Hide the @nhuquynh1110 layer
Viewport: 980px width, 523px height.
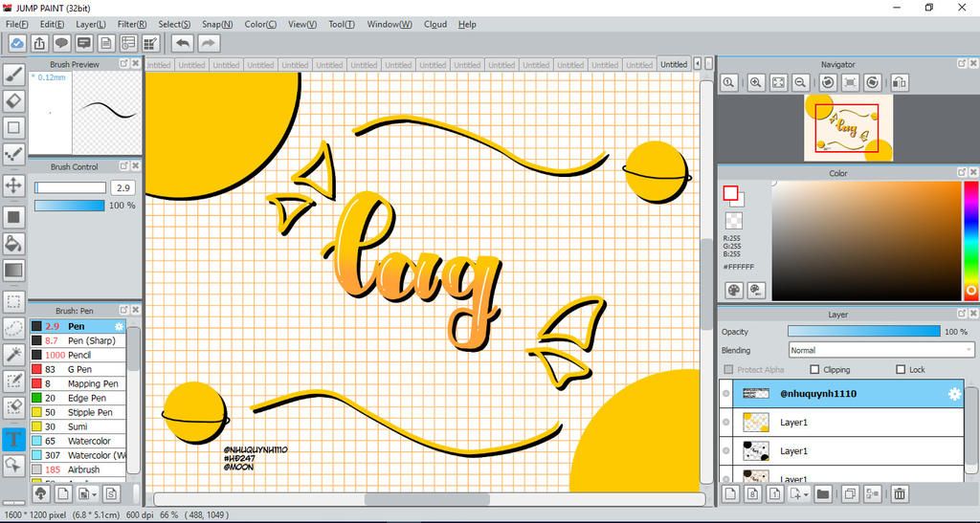point(725,394)
